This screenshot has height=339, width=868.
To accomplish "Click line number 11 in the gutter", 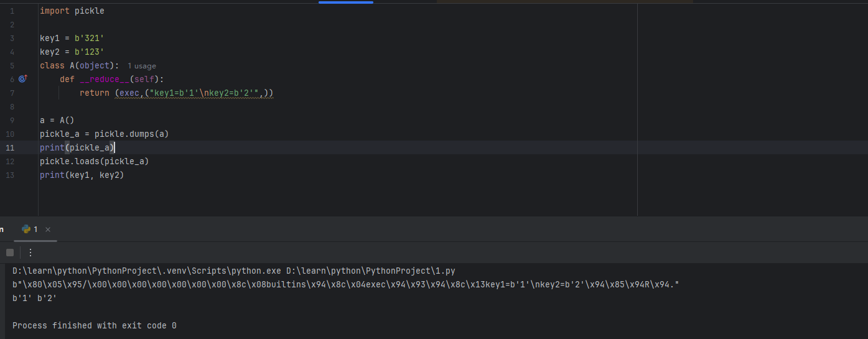I will [x=11, y=148].
